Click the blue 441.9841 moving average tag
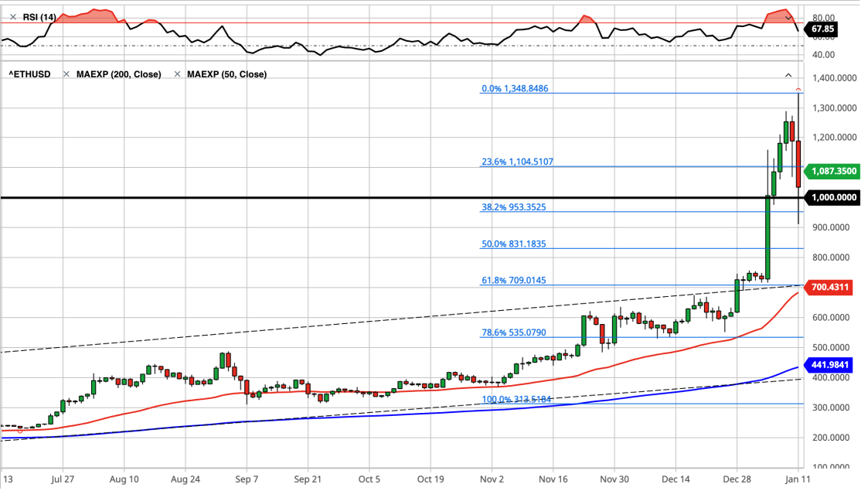868x491 pixels. [828, 365]
